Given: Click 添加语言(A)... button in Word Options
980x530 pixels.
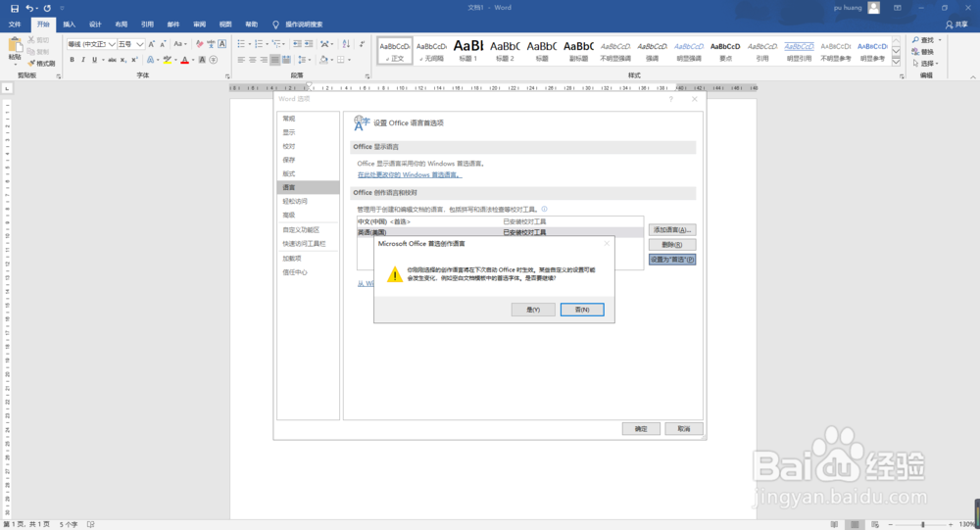Looking at the screenshot, I should pyautogui.click(x=672, y=230).
